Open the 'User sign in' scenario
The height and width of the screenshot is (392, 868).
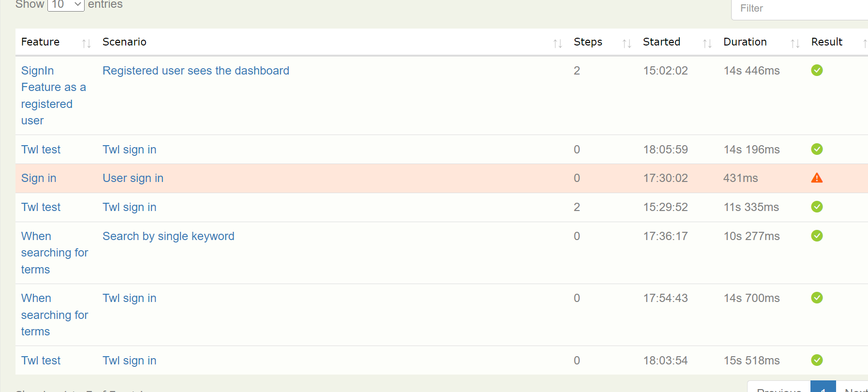pos(132,178)
